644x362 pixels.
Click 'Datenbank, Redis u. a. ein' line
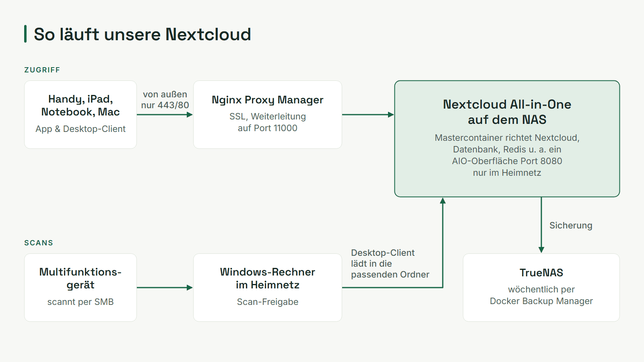pos(507,149)
